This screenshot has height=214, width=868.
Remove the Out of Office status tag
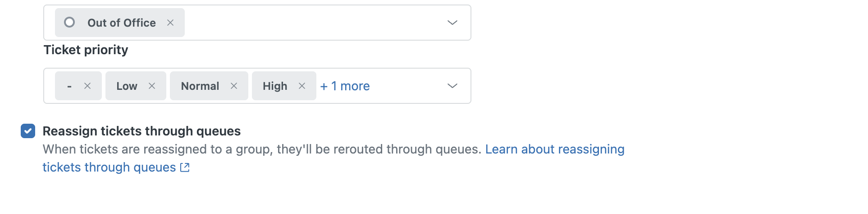pos(170,23)
